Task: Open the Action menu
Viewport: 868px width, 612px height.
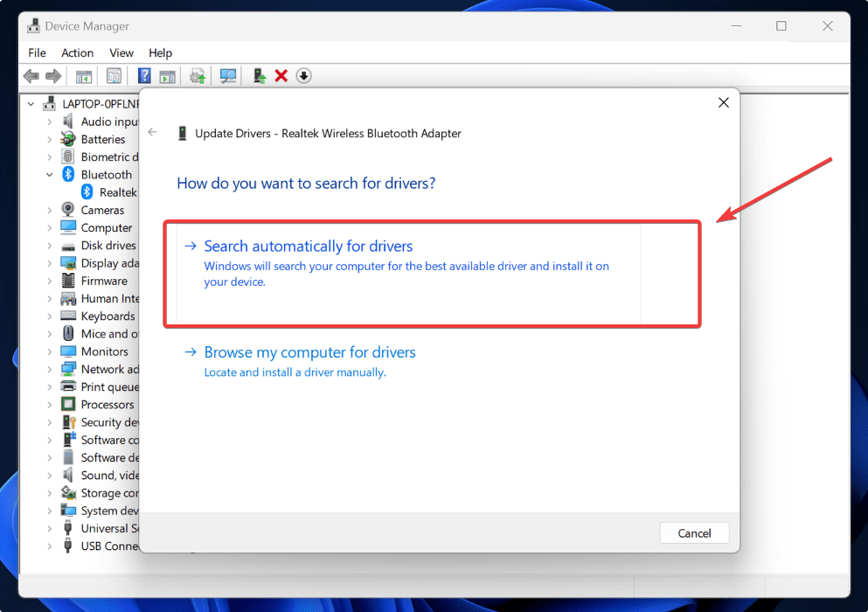Action: pyautogui.click(x=77, y=52)
